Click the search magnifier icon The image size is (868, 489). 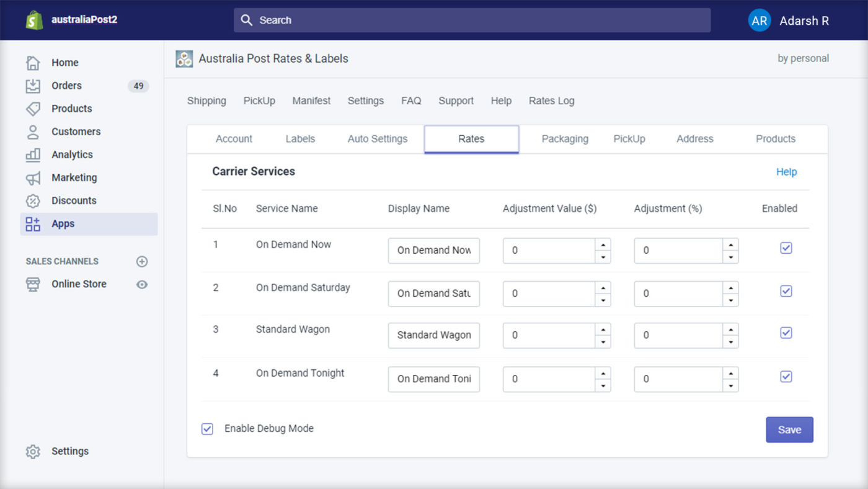pyautogui.click(x=247, y=20)
